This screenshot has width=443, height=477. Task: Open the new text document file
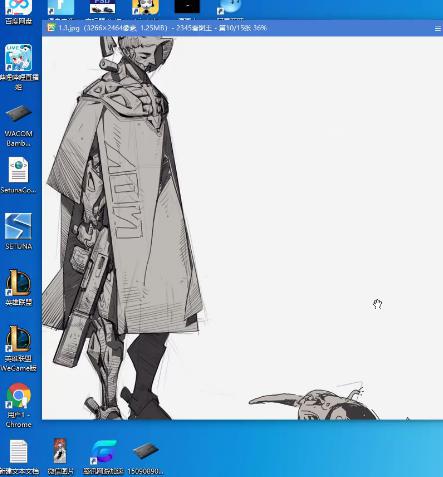pos(19,457)
